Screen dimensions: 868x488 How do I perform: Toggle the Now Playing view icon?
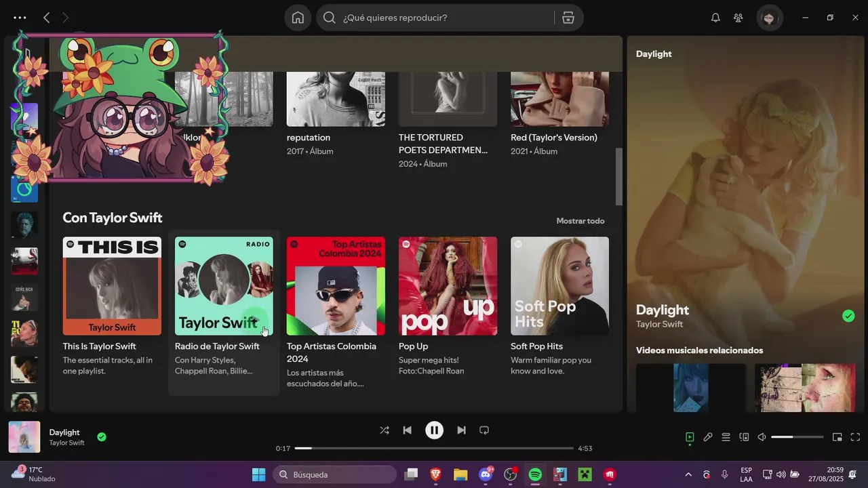[690, 437]
